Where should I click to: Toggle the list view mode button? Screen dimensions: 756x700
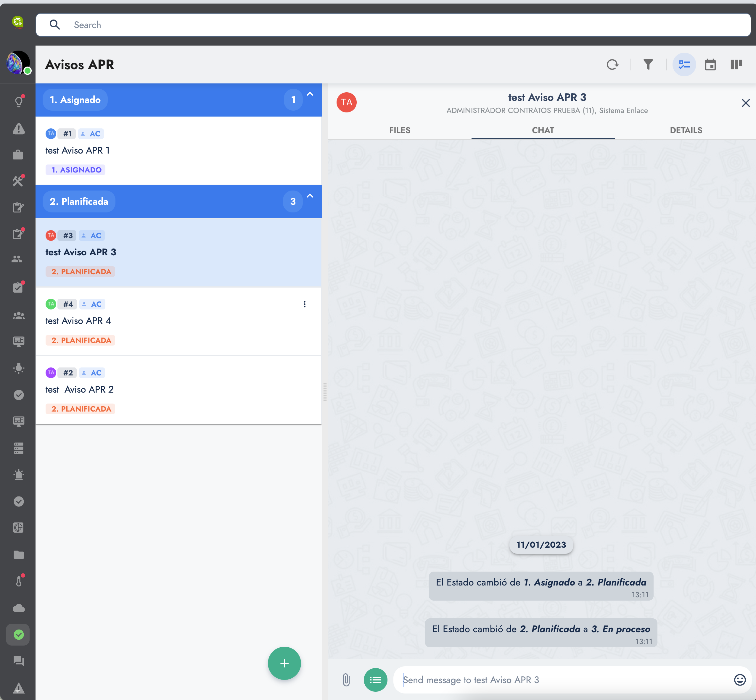[684, 65]
